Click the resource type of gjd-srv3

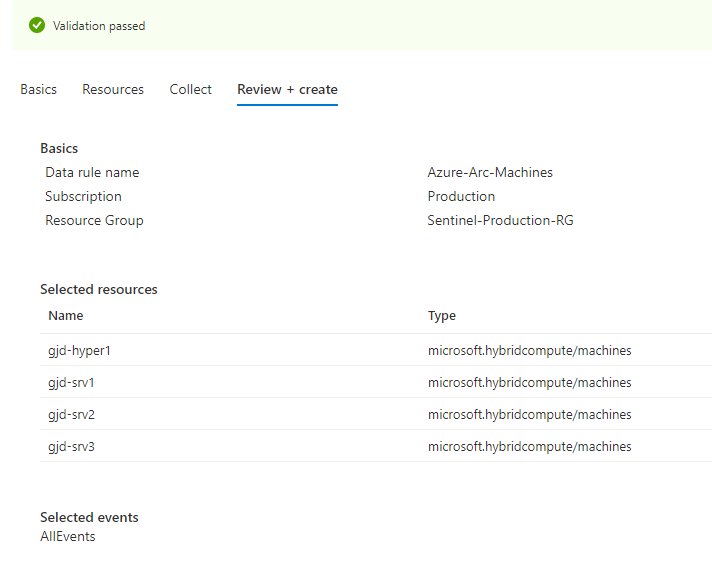click(529, 446)
